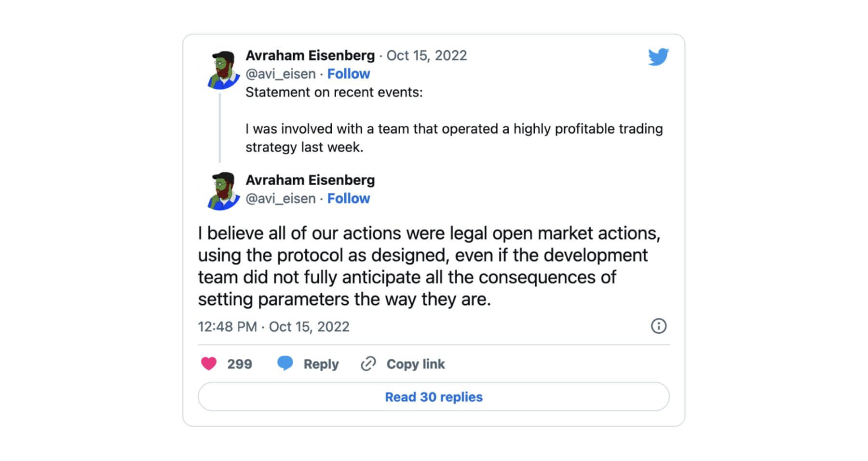Follow avi_eisen from the second tweet
Screen dimensions: 868x461
349,198
